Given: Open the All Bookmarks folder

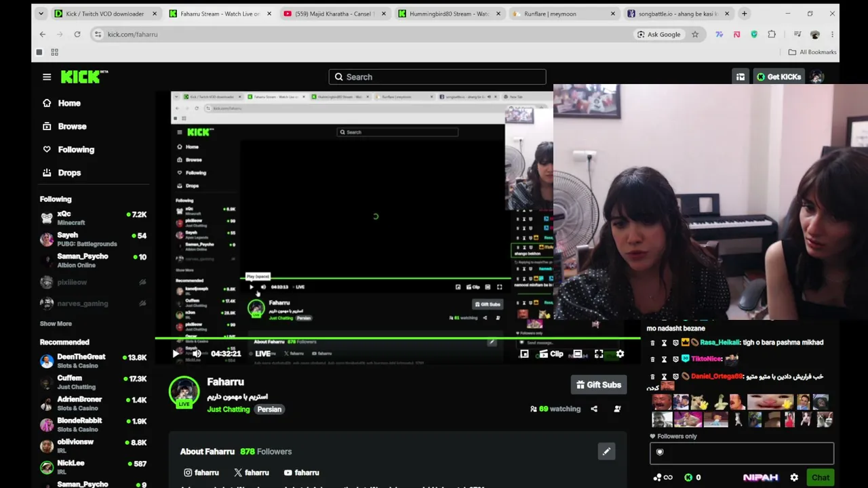Looking at the screenshot, I should pos(812,52).
